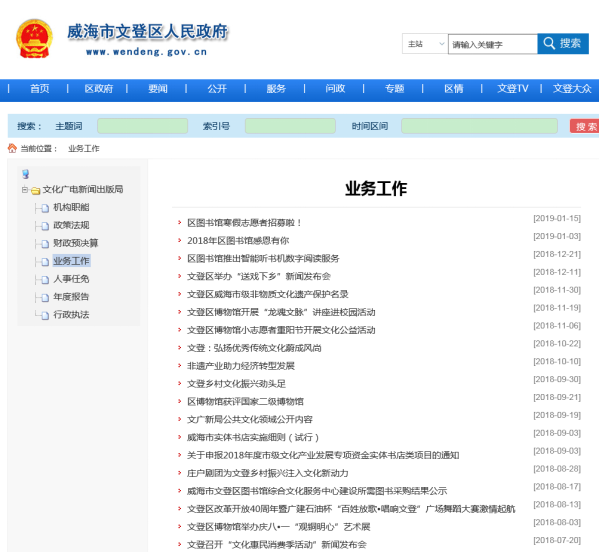Collapse the 文化广电新闻出版局 tree node

(24, 189)
